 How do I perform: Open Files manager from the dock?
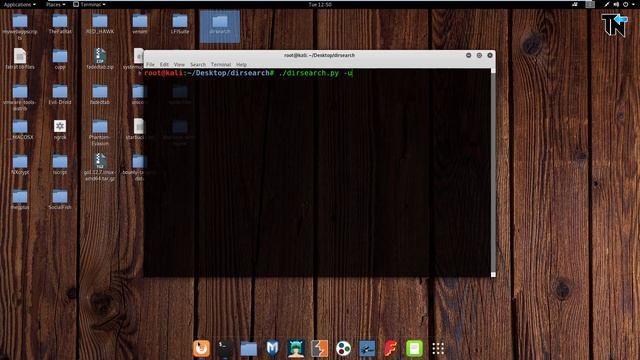point(249,349)
